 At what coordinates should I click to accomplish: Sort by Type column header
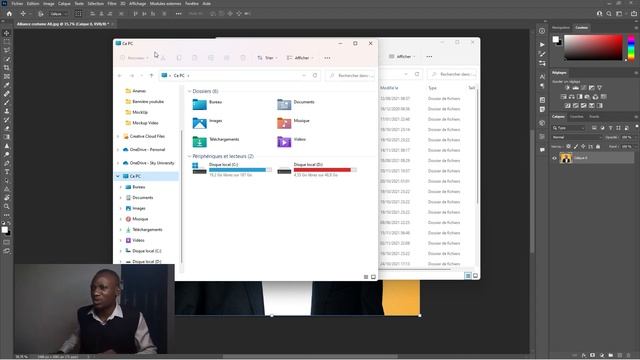pos(432,88)
